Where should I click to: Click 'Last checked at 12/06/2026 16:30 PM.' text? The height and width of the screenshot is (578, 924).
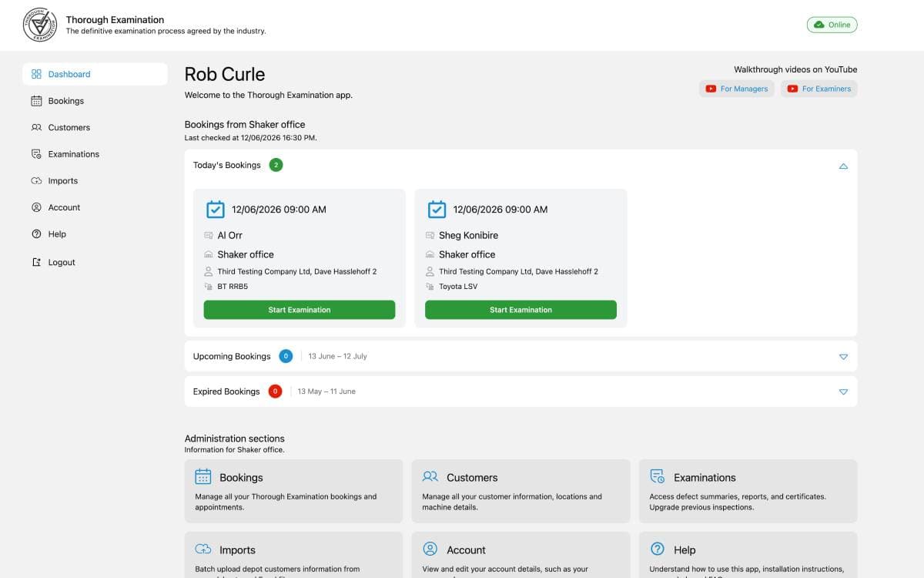[250, 138]
